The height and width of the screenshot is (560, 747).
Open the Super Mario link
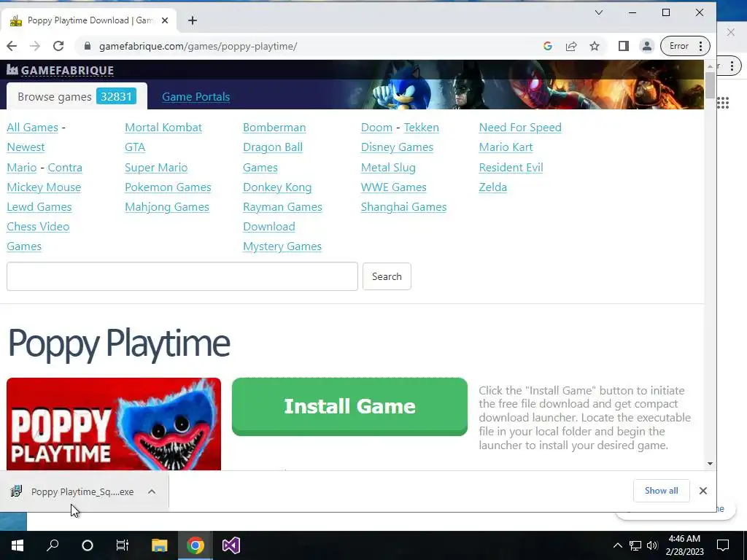click(156, 168)
